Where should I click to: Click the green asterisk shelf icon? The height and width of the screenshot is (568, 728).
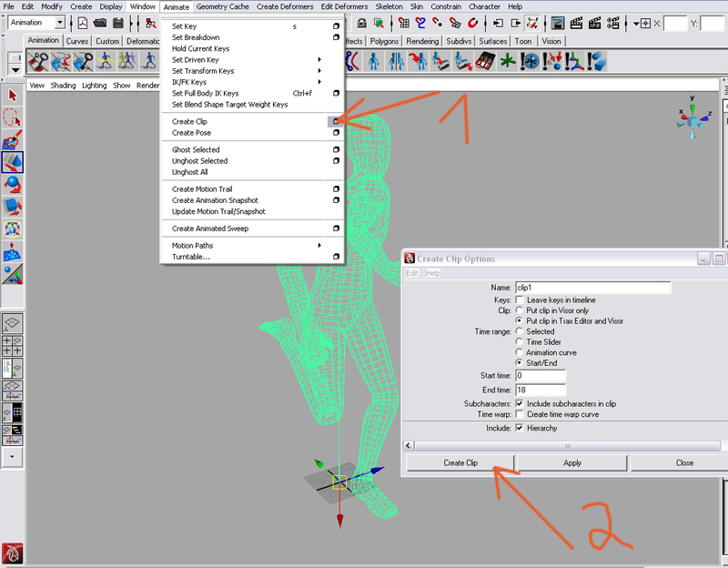[x=507, y=61]
